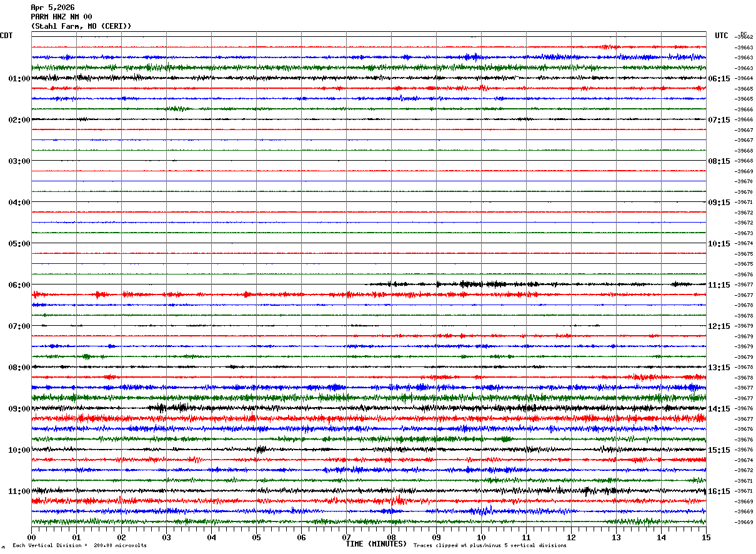Click minute tick "04" on time axis

tap(211, 537)
